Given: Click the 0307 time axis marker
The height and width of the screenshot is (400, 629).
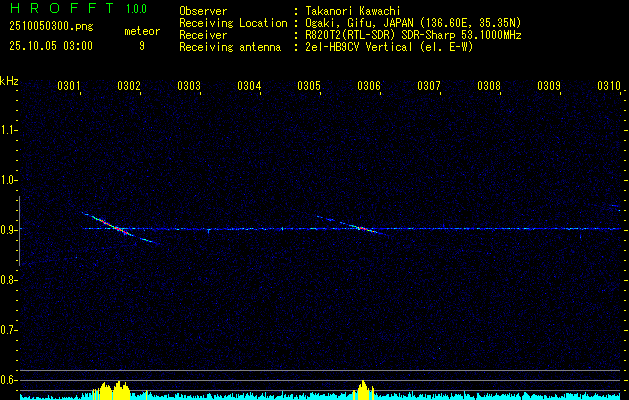Looking at the screenshot, I should coord(429,85).
